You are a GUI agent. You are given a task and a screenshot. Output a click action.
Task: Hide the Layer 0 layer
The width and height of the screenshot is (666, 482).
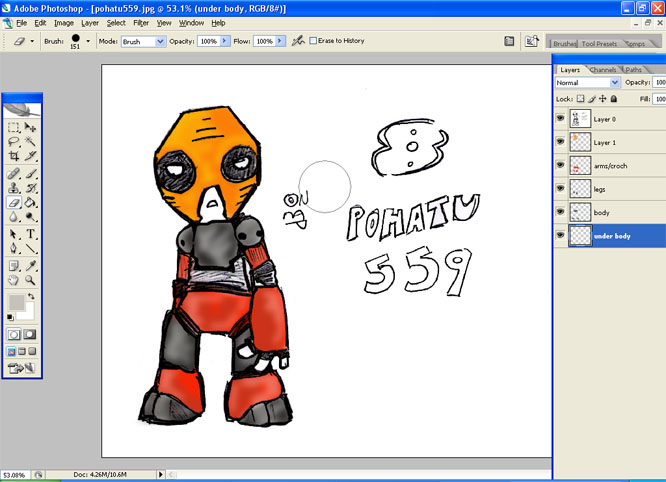(x=560, y=118)
